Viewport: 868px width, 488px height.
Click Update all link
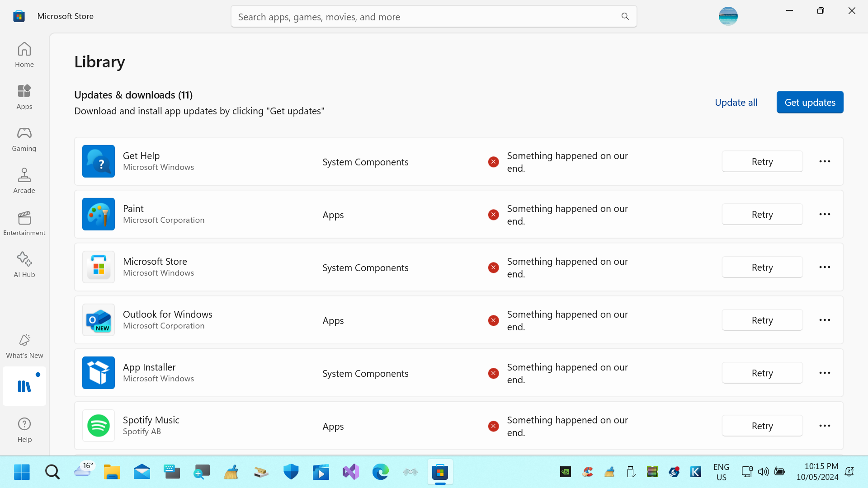pyautogui.click(x=736, y=103)
